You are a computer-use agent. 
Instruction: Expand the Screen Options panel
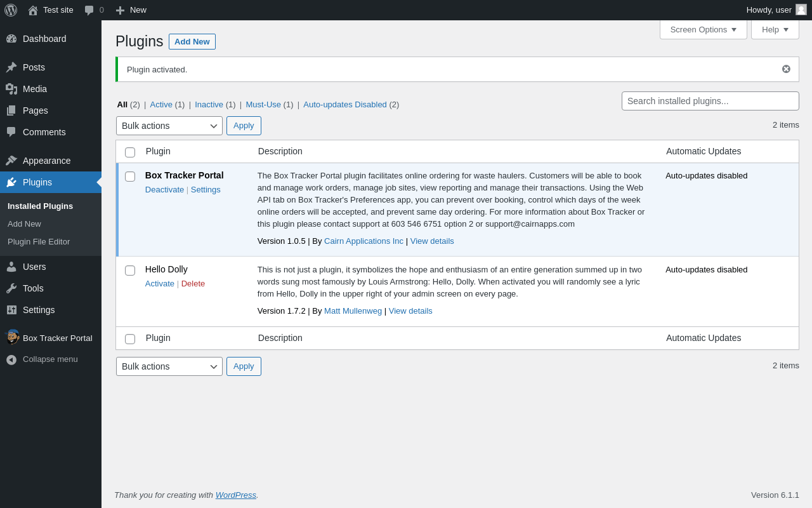704,29
